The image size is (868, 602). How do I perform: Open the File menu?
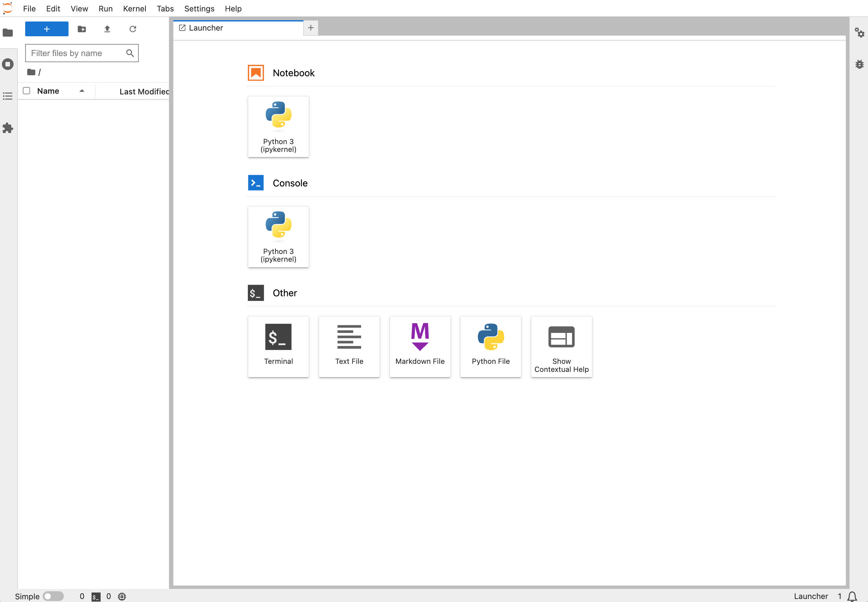[30, 9]
